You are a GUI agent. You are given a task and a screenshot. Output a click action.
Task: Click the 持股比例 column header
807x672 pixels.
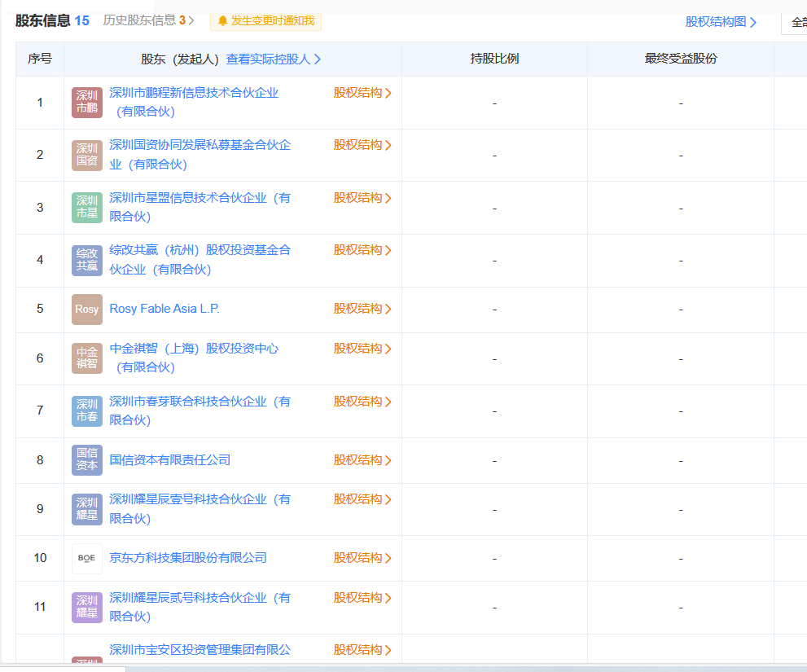point(494,59)
